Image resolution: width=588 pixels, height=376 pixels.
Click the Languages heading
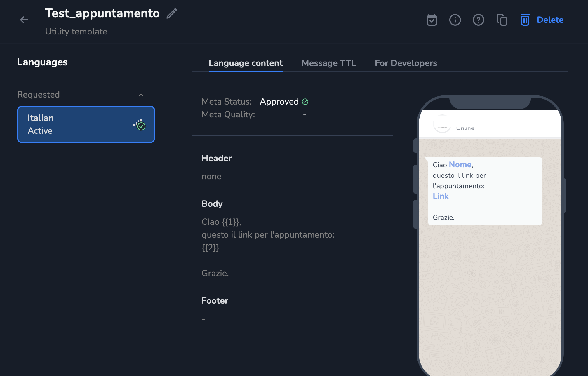42,62
